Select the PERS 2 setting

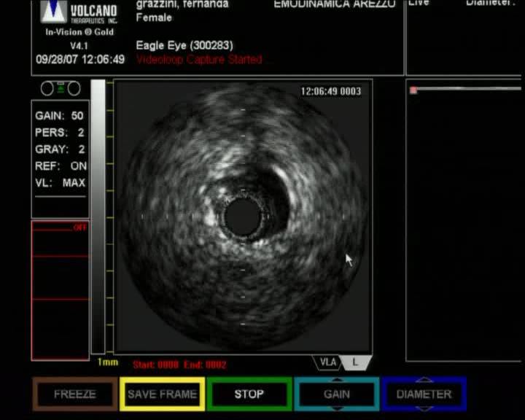coord(60,133)
